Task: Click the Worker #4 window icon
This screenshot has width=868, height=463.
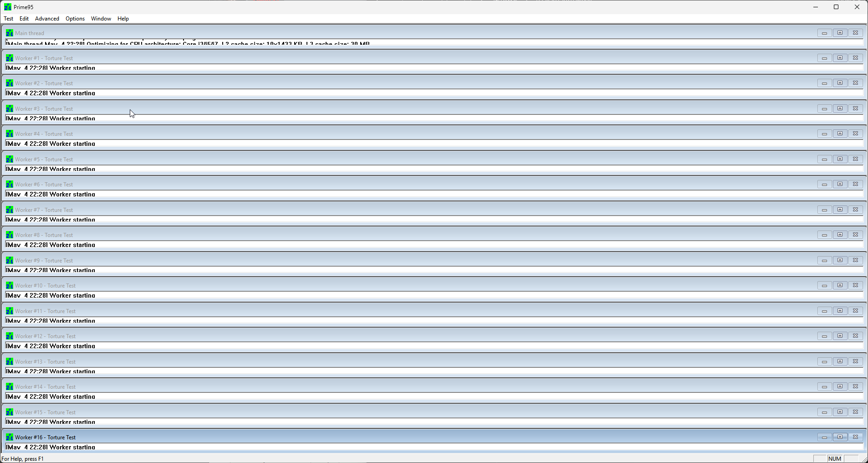Action: (x=10, y=134)
